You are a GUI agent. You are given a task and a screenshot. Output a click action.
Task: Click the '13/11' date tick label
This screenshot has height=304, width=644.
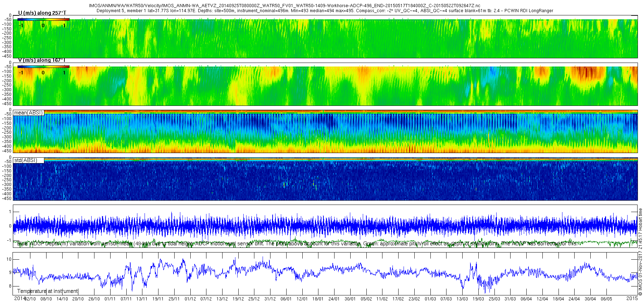click(142, 299)
